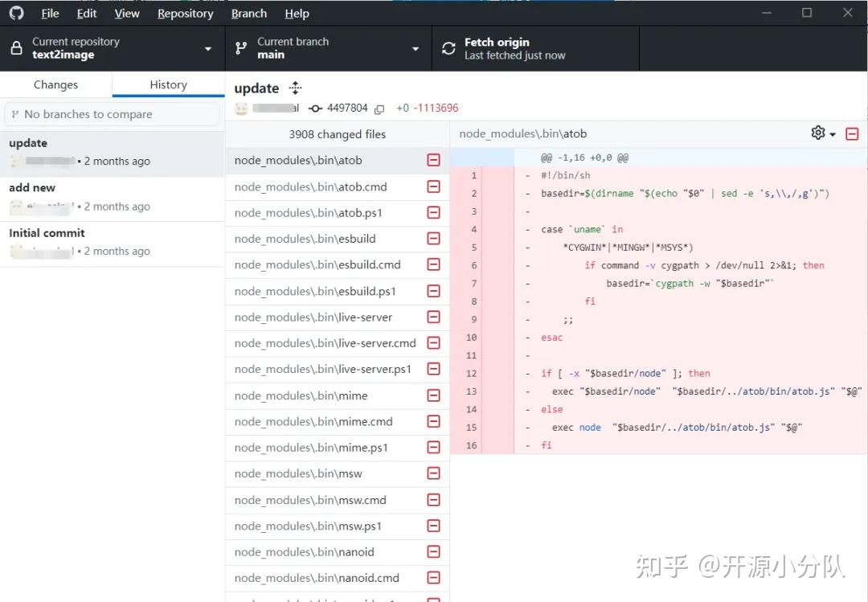Click the branch icon beside main
The width and height of the screenshot is (868, 602).
(240, 47)
